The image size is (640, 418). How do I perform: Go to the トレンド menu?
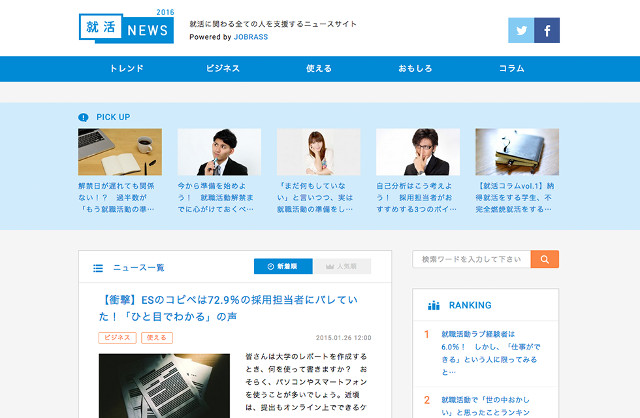pos(127,69)
